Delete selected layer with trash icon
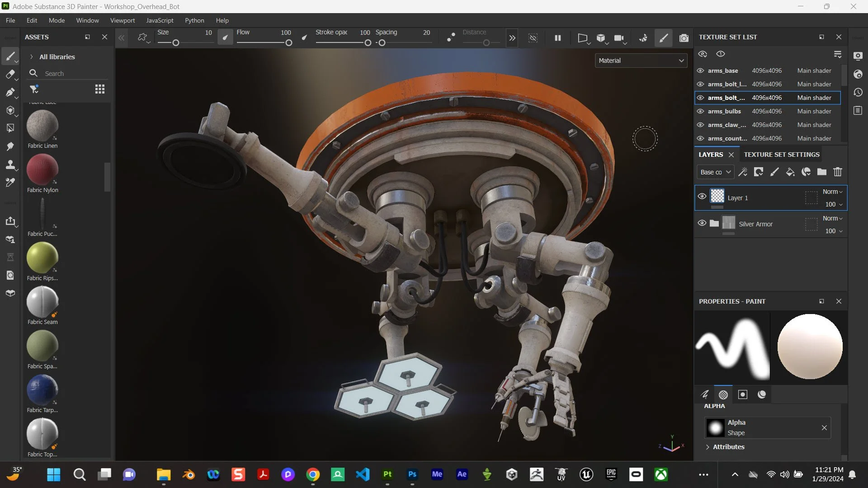 point(837,172)
